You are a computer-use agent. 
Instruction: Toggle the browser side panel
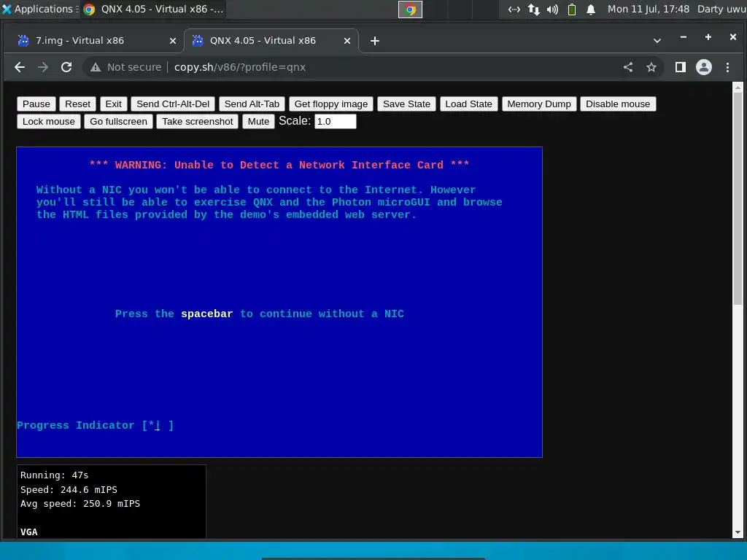point(681,67)
